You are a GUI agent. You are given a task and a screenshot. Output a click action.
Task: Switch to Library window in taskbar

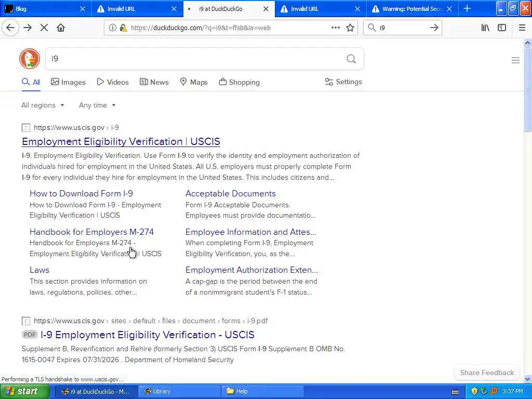[179, 392]
